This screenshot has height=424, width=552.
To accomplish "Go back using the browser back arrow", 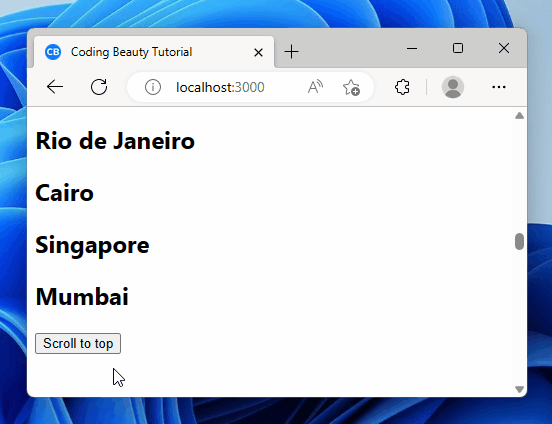I will click(x=55, y=87).
